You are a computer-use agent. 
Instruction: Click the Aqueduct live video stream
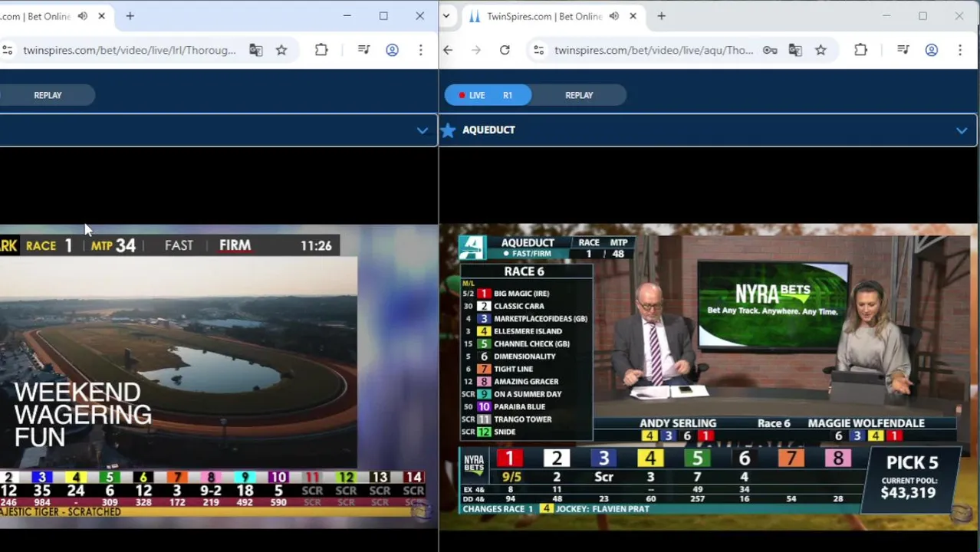(x=709, y=376)
